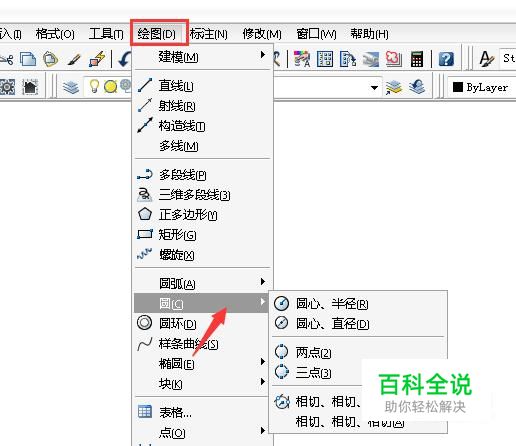Open the 工具(T) menu
This screenshot has height=446, width=516.
tap(106, 34)
